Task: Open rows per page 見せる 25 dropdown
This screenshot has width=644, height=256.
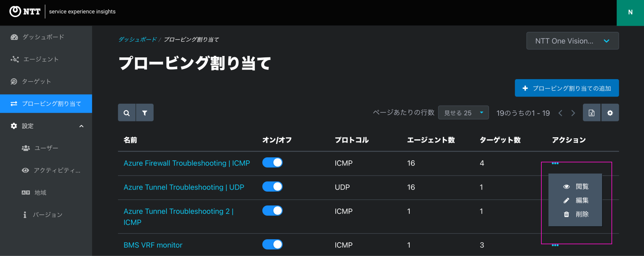Action: pyautogui.click(x=464, y=113)
